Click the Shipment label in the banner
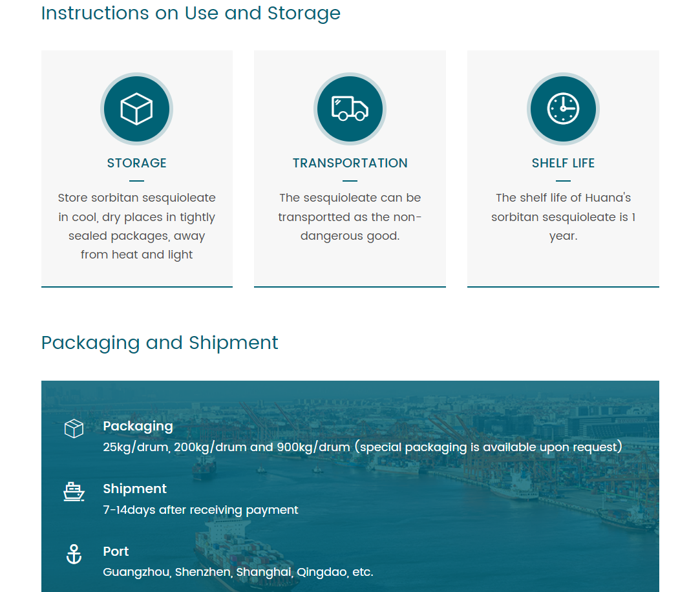The width and height of the screenshot is (700, 592). 134,489
